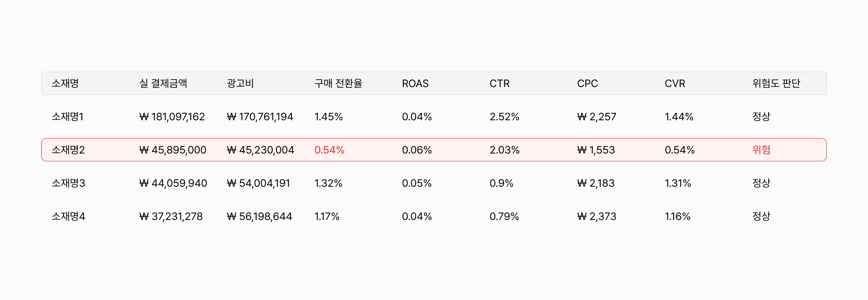This screenshot has width=868, height=300.
Task: Click the 2.03% CTR value
Action: click(505, 150)
